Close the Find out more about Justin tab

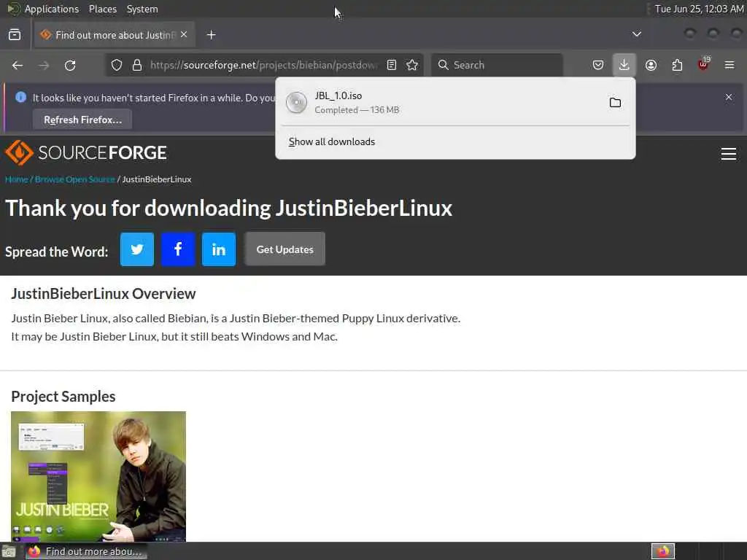[184, 35]
